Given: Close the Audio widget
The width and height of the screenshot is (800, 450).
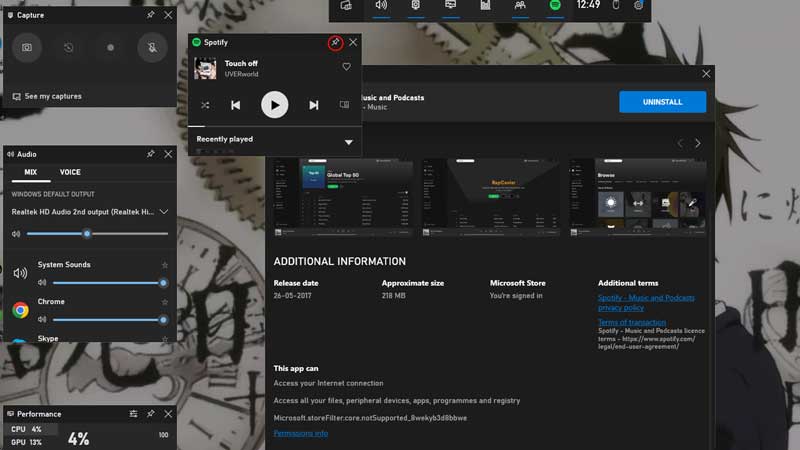Looking at the screenshot, I should (168, 154).
